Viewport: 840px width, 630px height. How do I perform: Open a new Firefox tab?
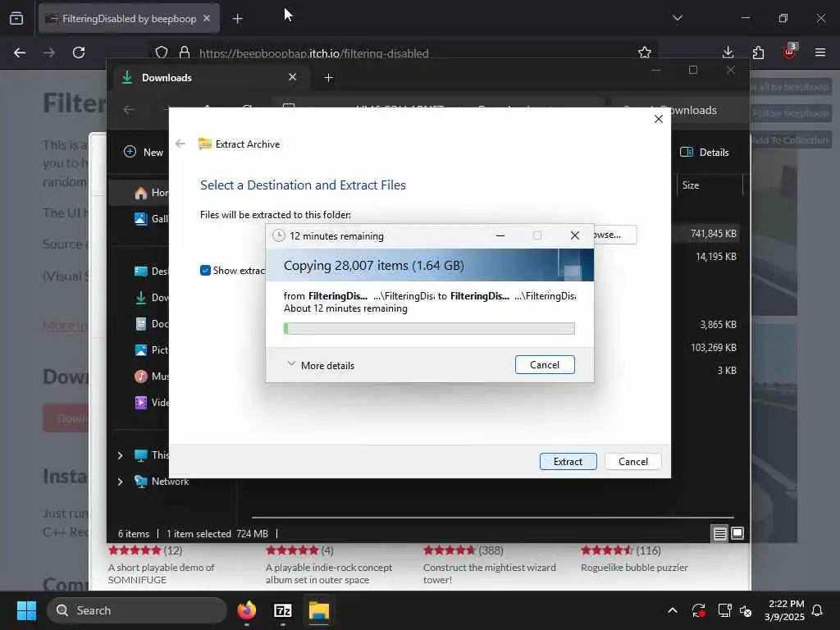click(237, 19)
